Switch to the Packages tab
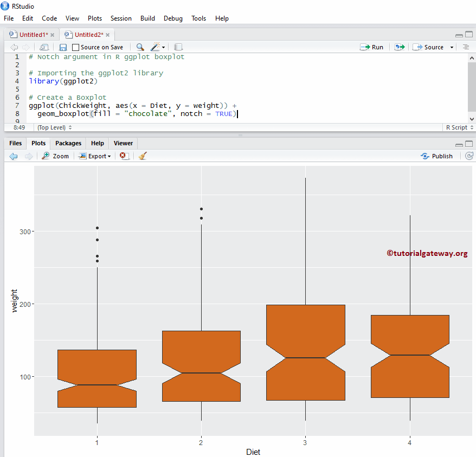The width and height of the screenshot is (476, 457). [x=68, y=143]
